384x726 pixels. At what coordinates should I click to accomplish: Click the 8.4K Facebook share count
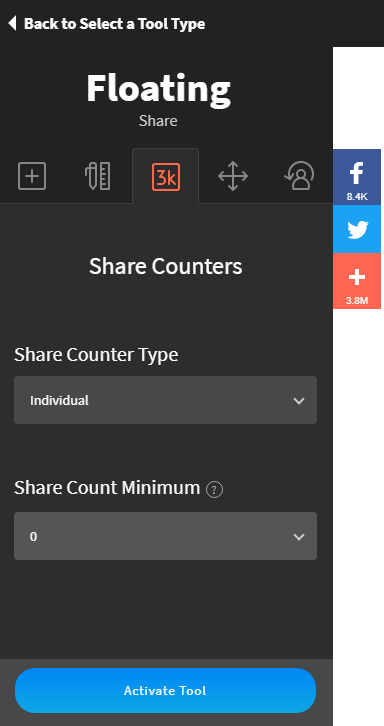point(357,196)
